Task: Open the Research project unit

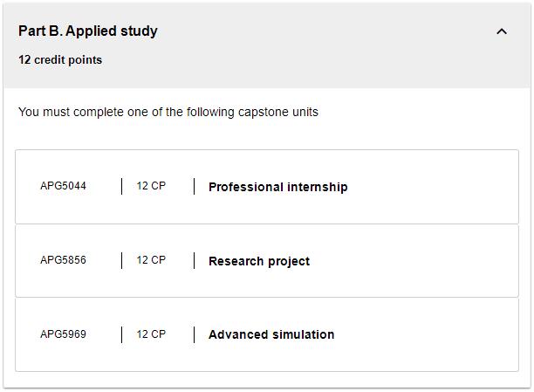Action: pyautogui.click(x=259, y=261)
